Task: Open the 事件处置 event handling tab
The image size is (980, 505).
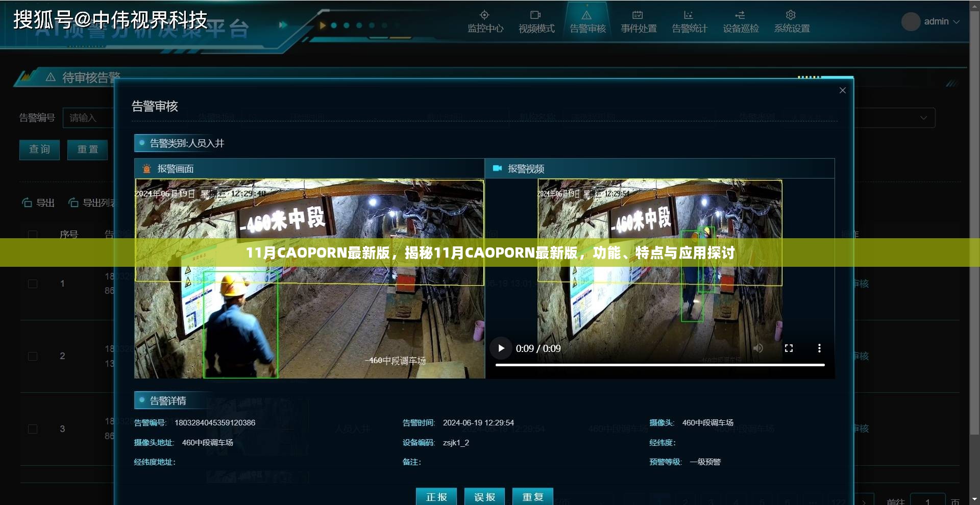Action: (x=638, y=22)
